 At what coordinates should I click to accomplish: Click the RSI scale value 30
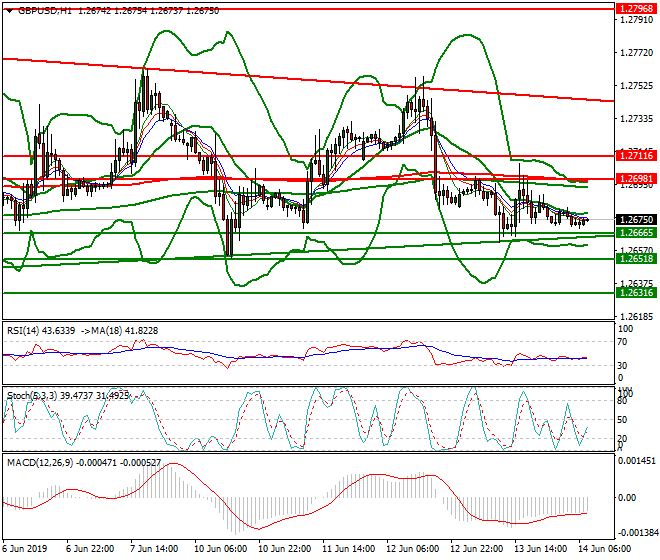click(622, 365)
